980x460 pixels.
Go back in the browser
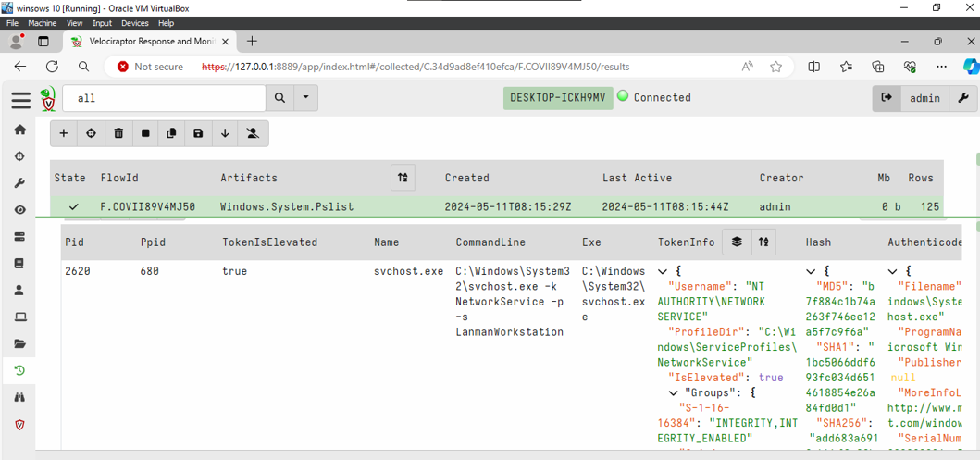(x=20, y=67)
